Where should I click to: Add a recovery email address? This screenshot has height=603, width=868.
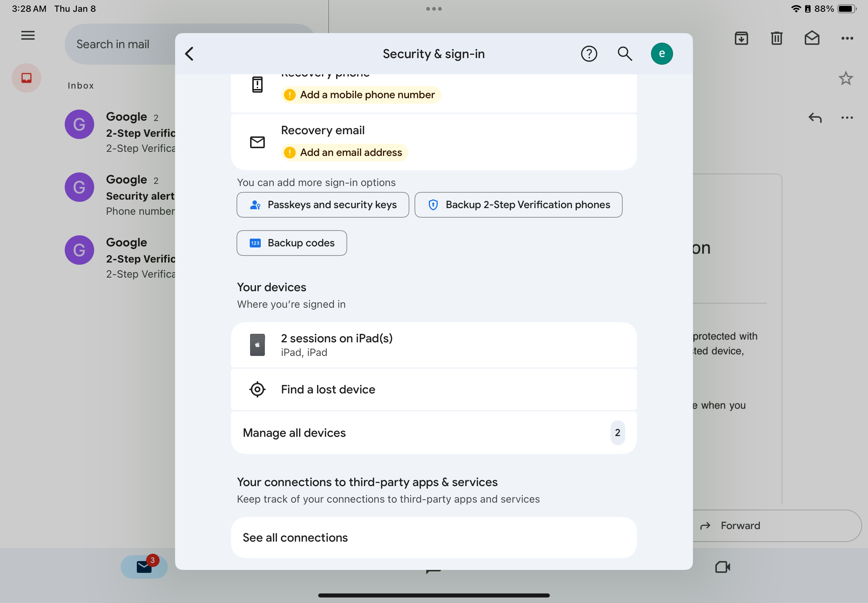coord(344,152)
